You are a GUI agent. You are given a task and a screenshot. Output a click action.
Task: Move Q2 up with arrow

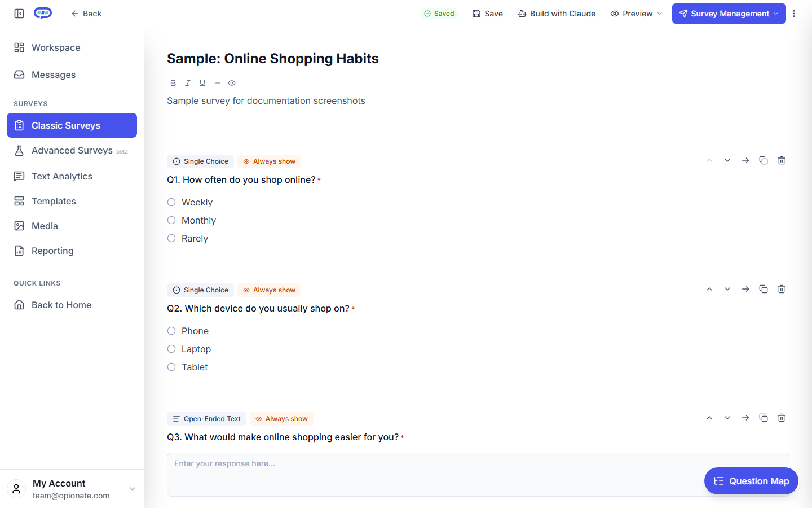(x=709, y=289)
